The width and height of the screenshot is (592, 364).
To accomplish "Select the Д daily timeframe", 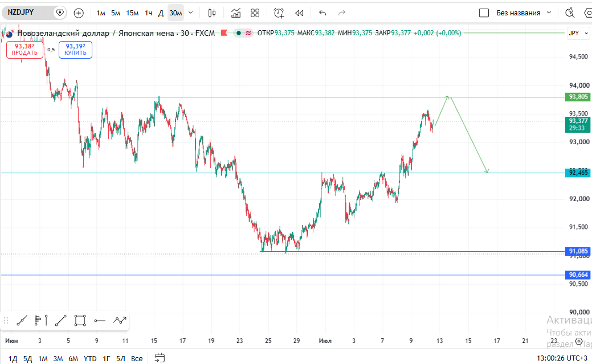I will click(x=161, y=13).
